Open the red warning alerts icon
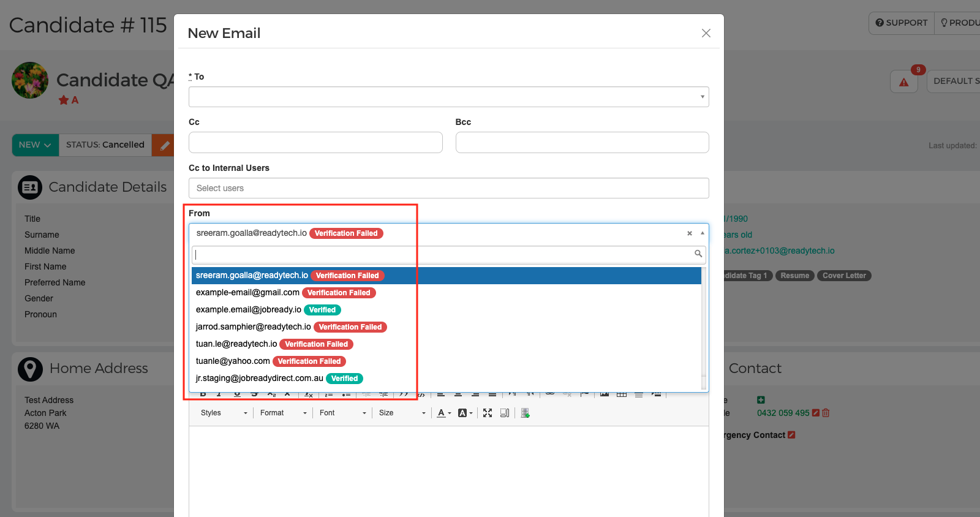The width and height of the screenshot is (980, 517). [x=904, y=81]
